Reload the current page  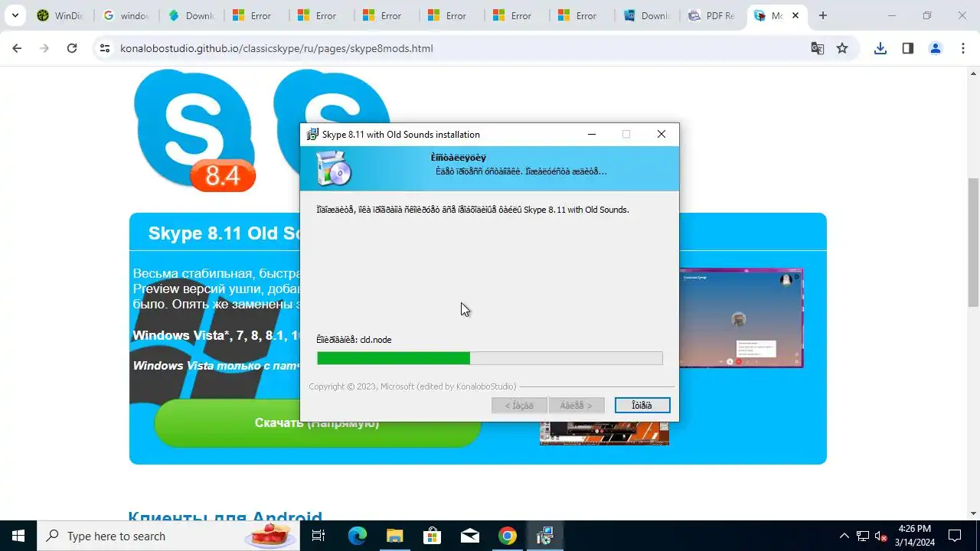click(72, 48)
